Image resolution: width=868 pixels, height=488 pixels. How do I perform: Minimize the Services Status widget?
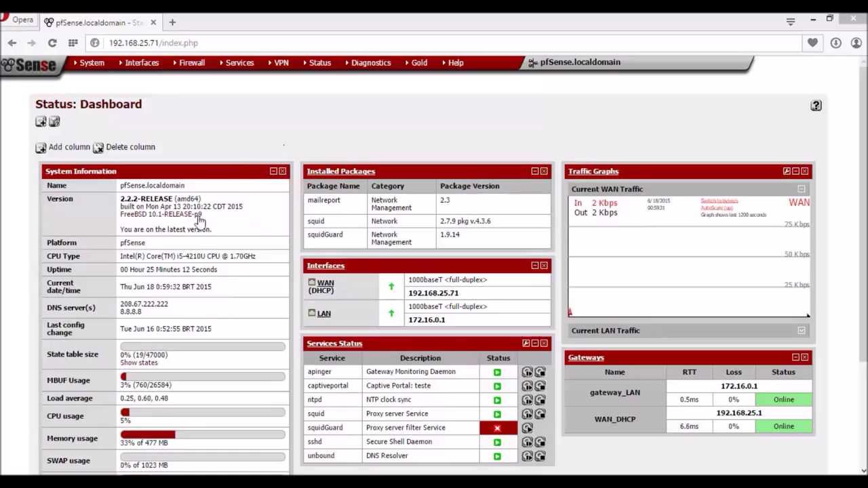(535, 344)
